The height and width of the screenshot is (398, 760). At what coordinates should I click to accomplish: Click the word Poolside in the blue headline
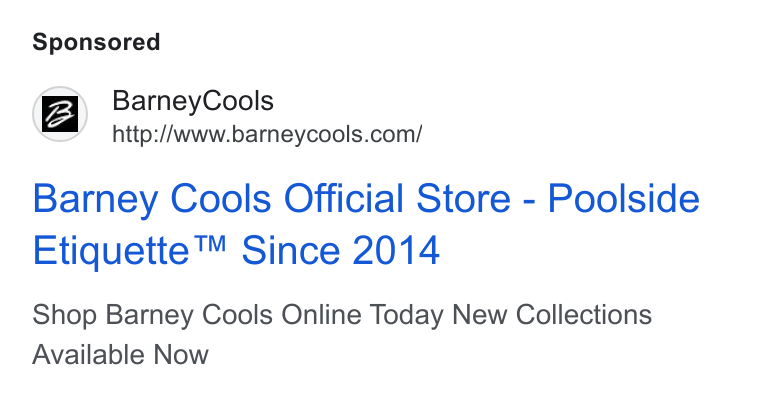click(624, 198)
